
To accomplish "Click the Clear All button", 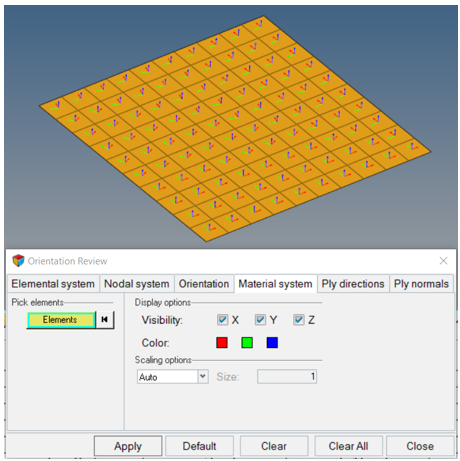I will point(348,446).
